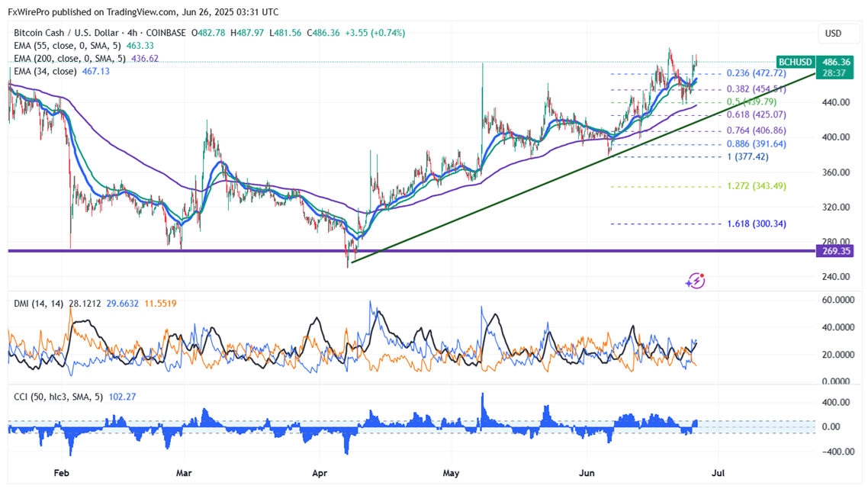Click the 0.236 (472.72) Fibonacci level label
The width and height of the screenshot is (868, 489).
756,73
